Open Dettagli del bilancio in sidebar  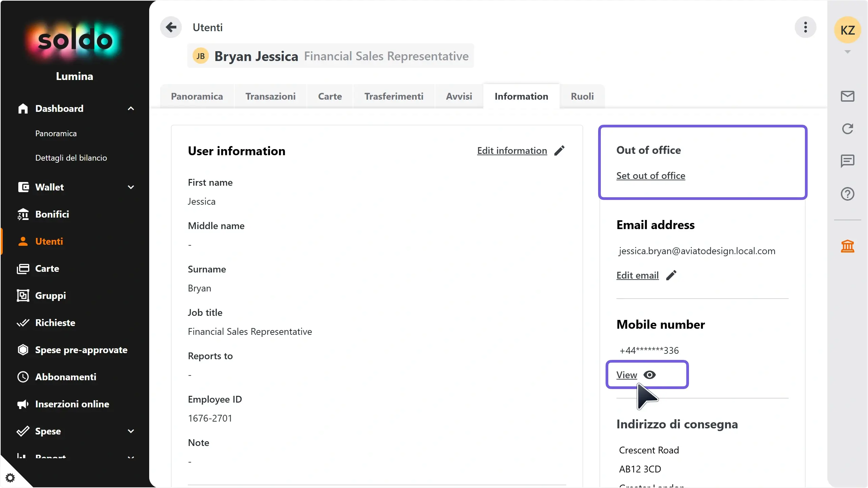pyautogui.click(x=71, y=158)
